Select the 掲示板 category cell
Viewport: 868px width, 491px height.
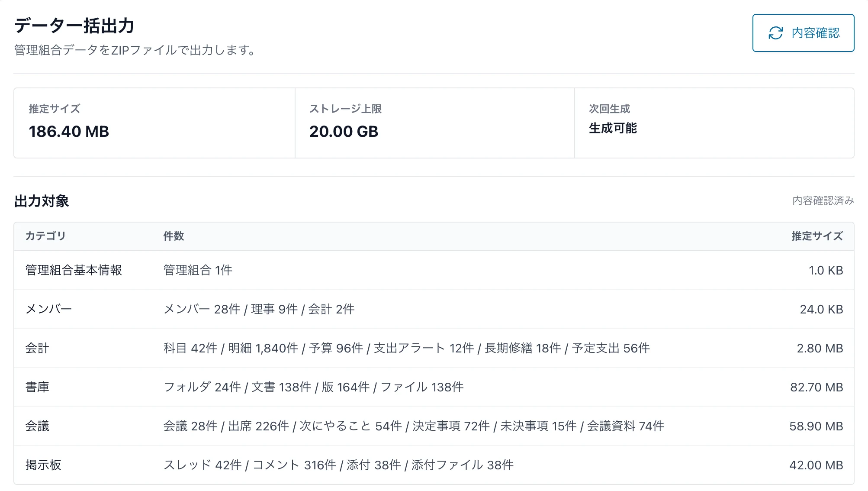click(x=43, y=465)
